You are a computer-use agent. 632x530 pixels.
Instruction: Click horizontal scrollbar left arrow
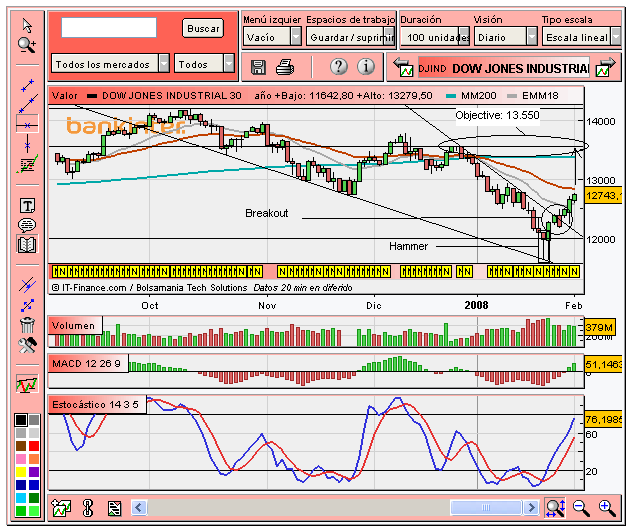pos(139,507)
